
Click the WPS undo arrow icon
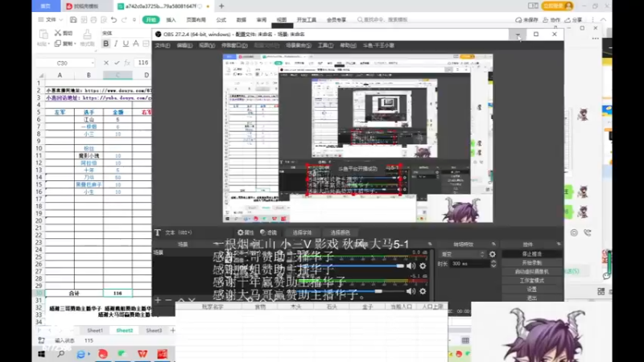click(114, 19)
